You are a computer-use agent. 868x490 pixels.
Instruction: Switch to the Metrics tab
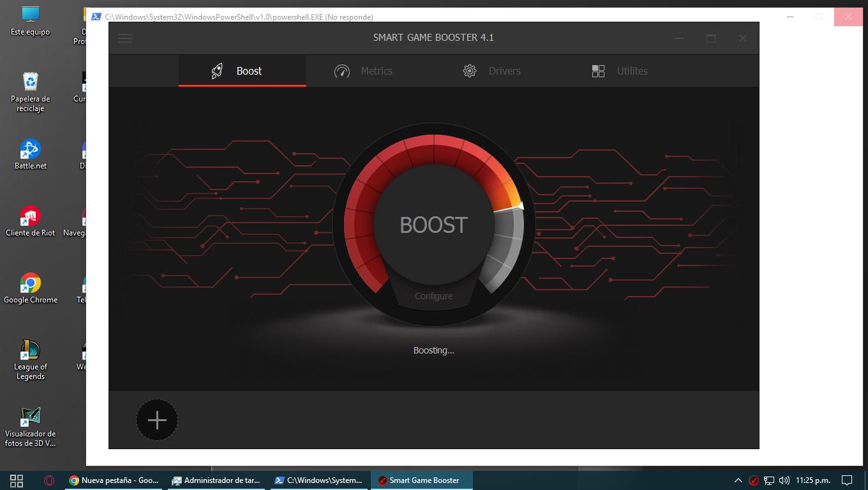(376, 71)
